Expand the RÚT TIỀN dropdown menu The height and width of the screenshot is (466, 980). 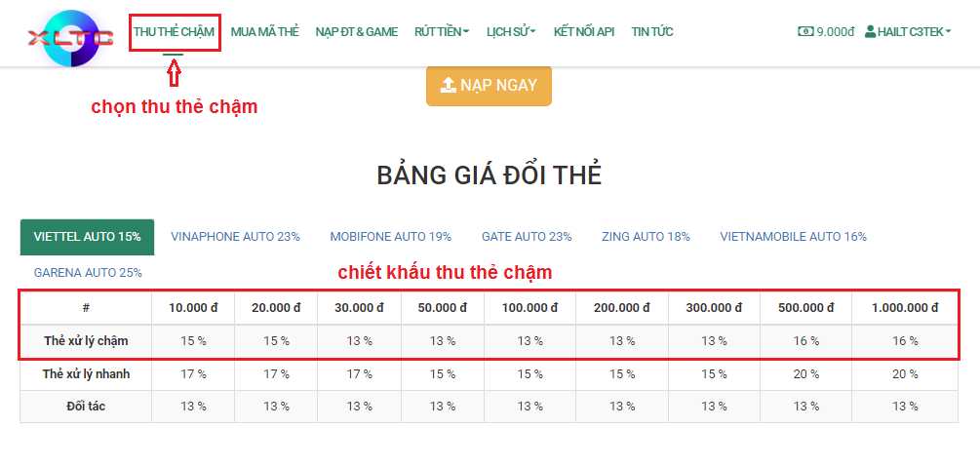point(442,32)
